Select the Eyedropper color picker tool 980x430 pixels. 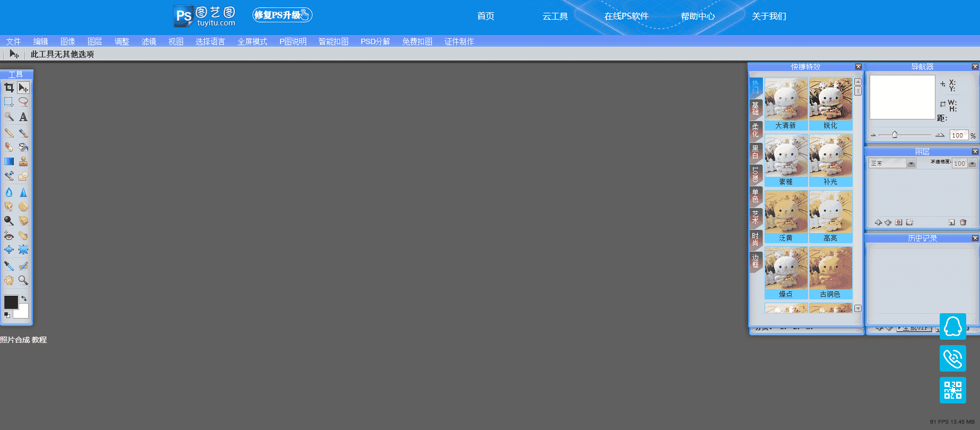tap(9, 265)
